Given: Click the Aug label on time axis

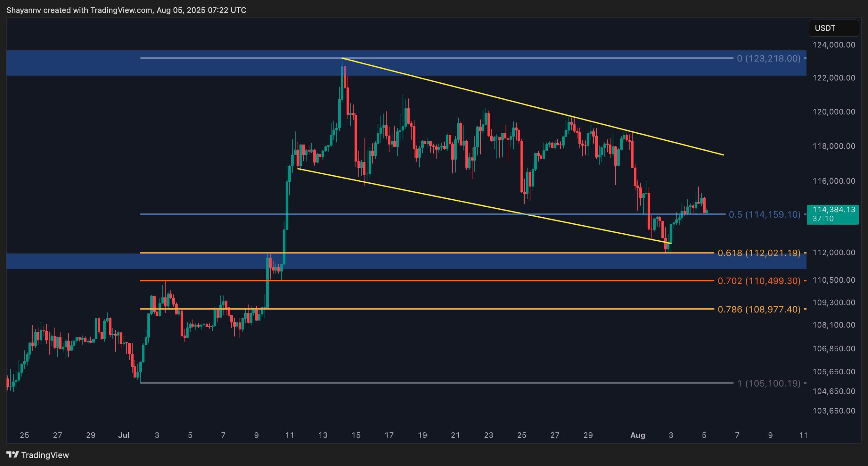Looking at the screenshot, I should point(637,435).
